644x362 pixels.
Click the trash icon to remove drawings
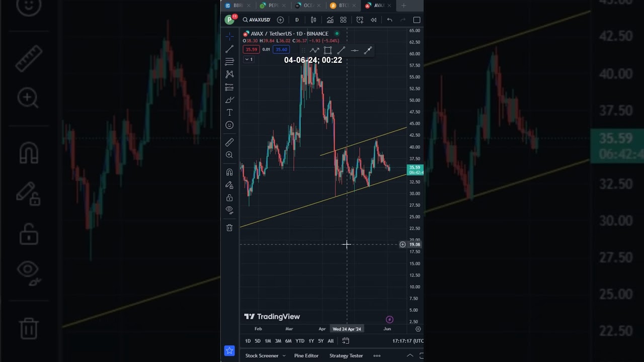[229, 228]
